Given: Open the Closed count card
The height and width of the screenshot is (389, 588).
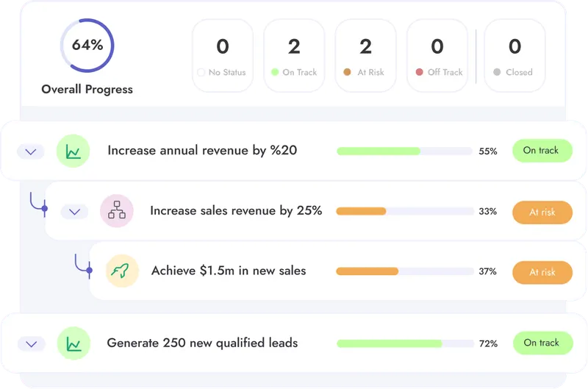Looking at the screenshot, I should coord(515,55).
